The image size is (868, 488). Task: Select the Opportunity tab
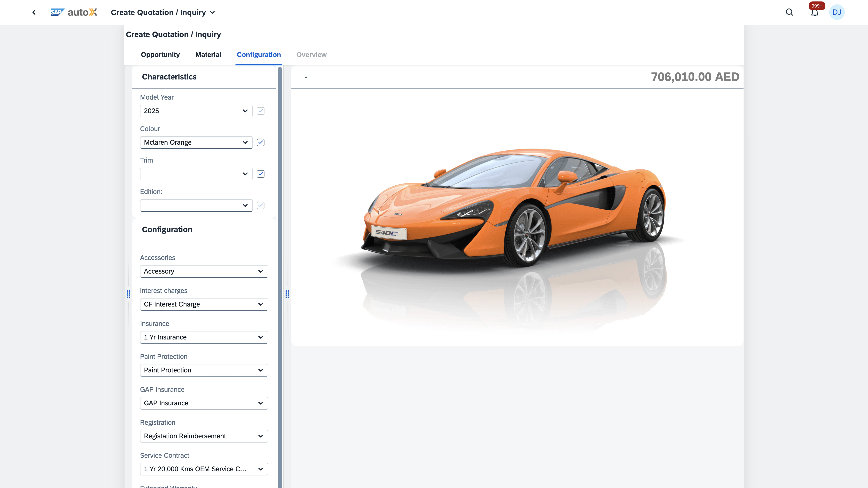pos(160,55)
